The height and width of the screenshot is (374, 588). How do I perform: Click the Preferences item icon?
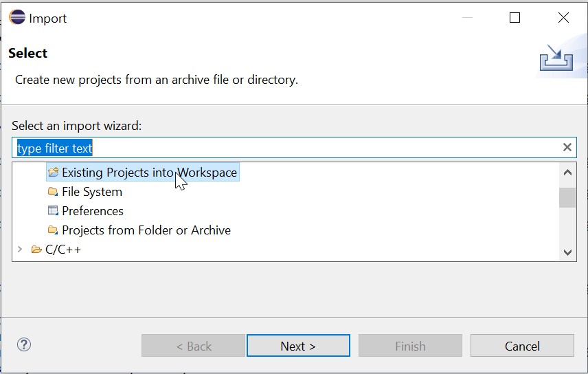tap(54, 211)
